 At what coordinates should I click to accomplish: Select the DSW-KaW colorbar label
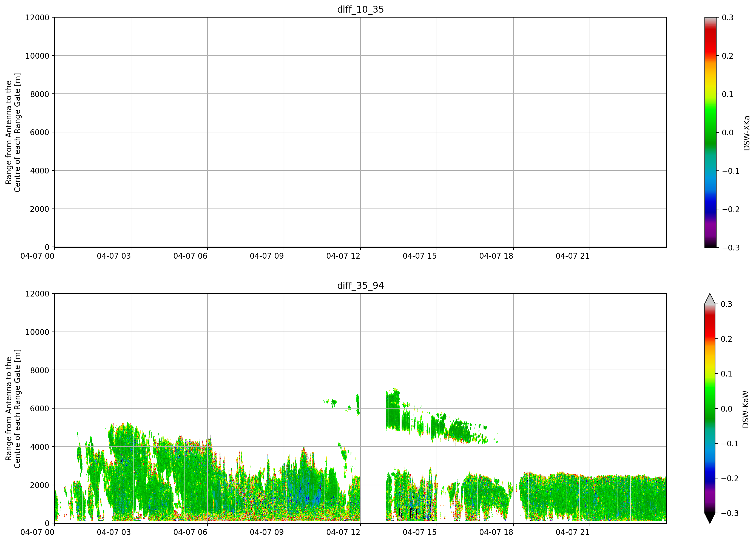point(746,409)
